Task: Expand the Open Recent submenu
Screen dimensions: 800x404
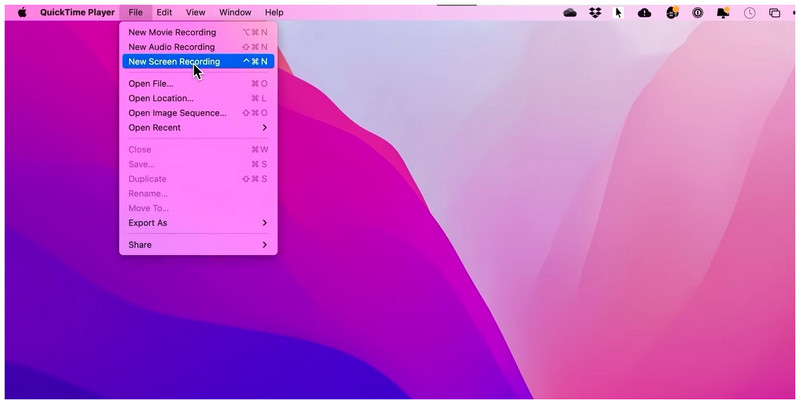Action: (198, 128)
